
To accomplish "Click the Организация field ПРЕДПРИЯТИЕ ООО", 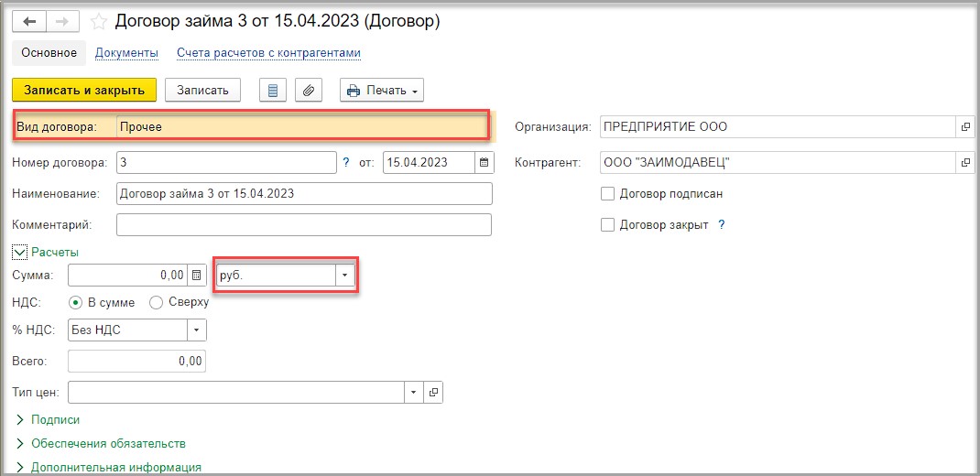I will click(x=778, y=127).
